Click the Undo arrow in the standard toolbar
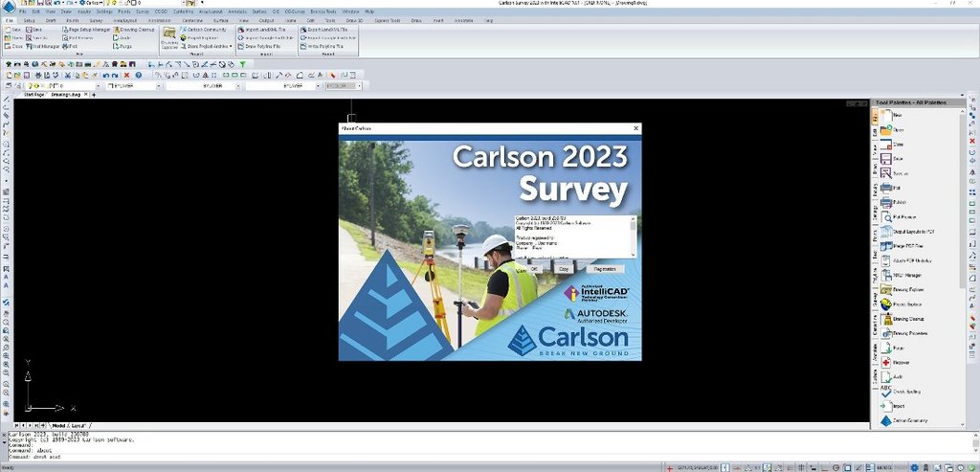Image resolution: width=980 pixels, height=472 pixels. point(106,75)
